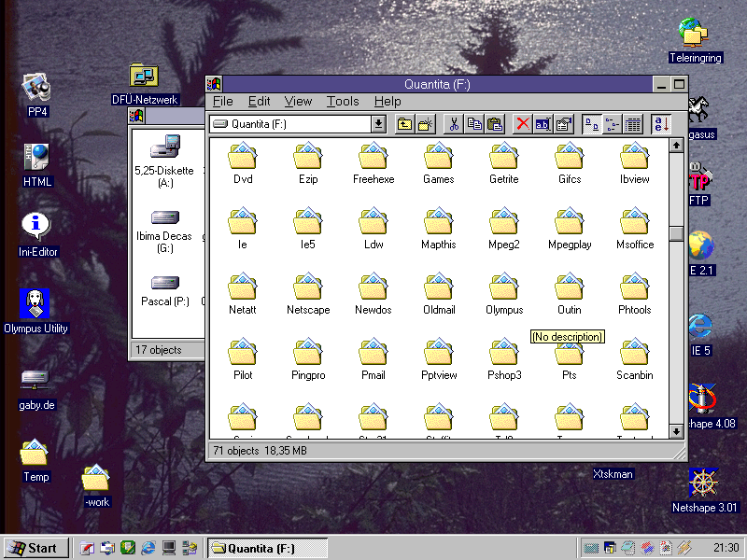Click the vertical scrollbar down arrow
The image size is (747, 560).
pyautogui.click(x=676, y=431)
